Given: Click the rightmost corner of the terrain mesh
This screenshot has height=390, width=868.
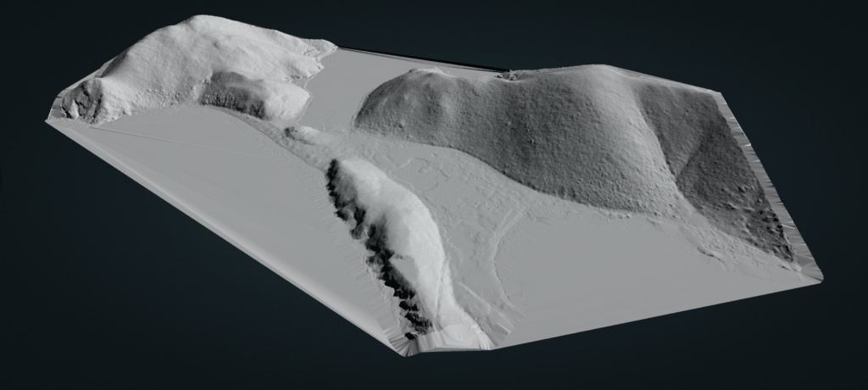Looking at the screenshot, I should pos(820,278).
